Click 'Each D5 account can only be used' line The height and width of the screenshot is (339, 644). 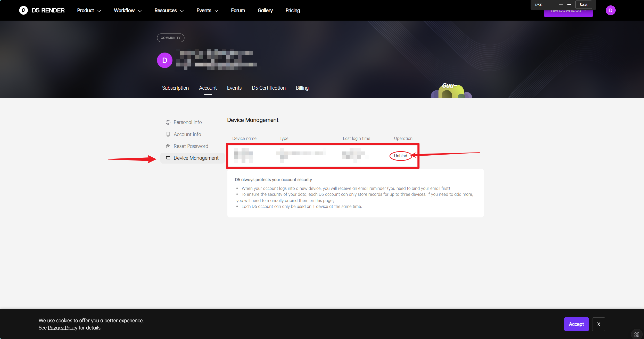coord(302,206)
